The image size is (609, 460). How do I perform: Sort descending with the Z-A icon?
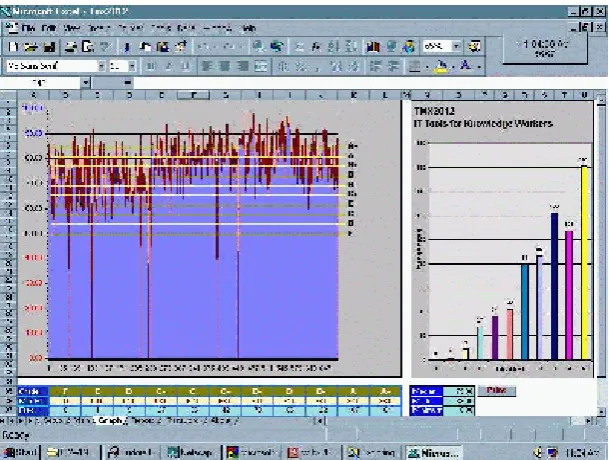tap(351, 47)
